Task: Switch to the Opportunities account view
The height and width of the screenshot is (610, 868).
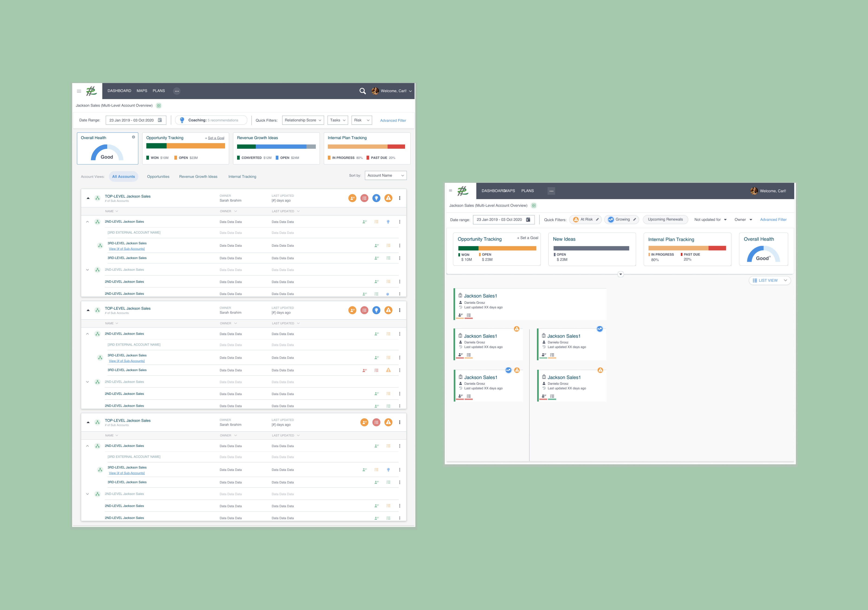Action: click(x=158, y=177)
